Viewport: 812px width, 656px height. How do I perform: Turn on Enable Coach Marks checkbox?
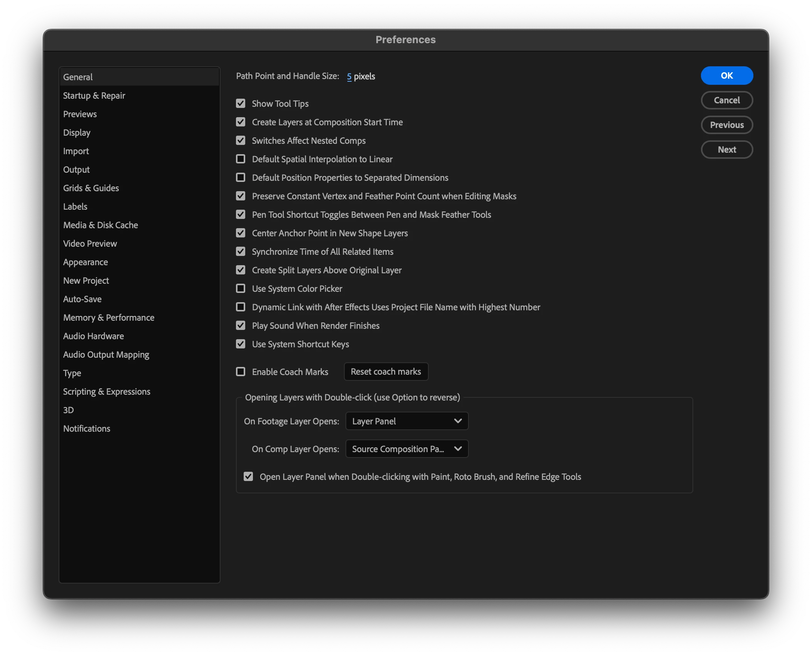point(241,372)
